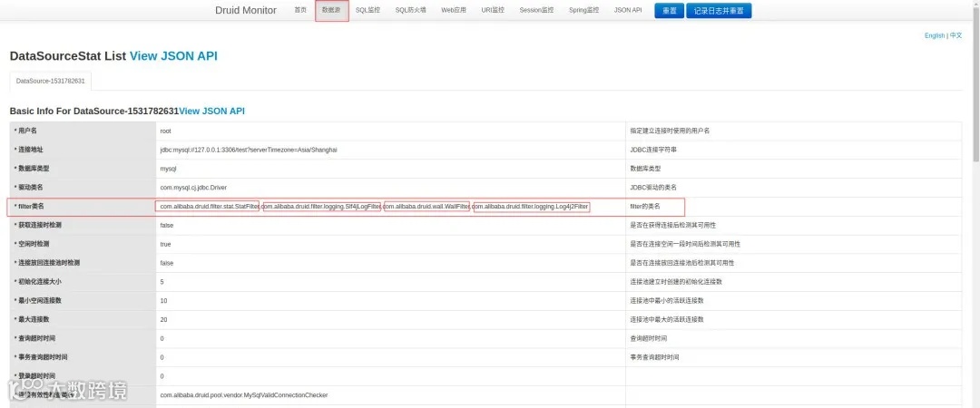Click the value 5 for 初始化连接大小
This screenshot has width=980, height=408.
[162, 282]
